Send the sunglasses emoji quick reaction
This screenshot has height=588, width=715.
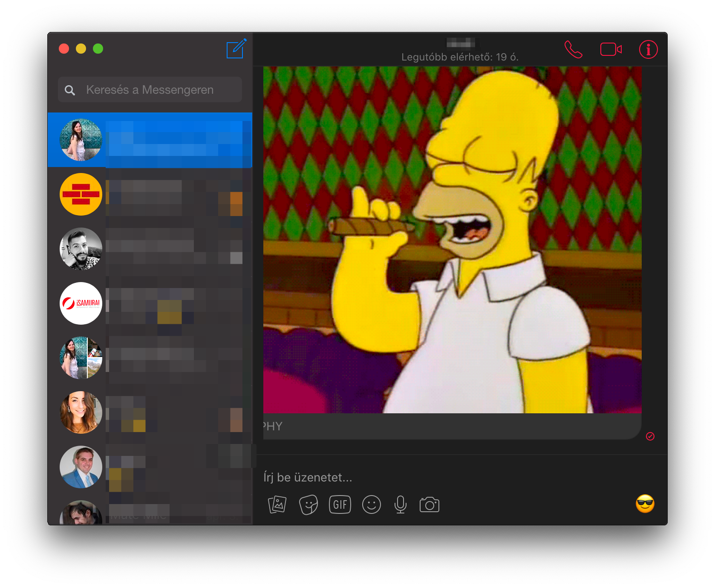click(645, 504)
